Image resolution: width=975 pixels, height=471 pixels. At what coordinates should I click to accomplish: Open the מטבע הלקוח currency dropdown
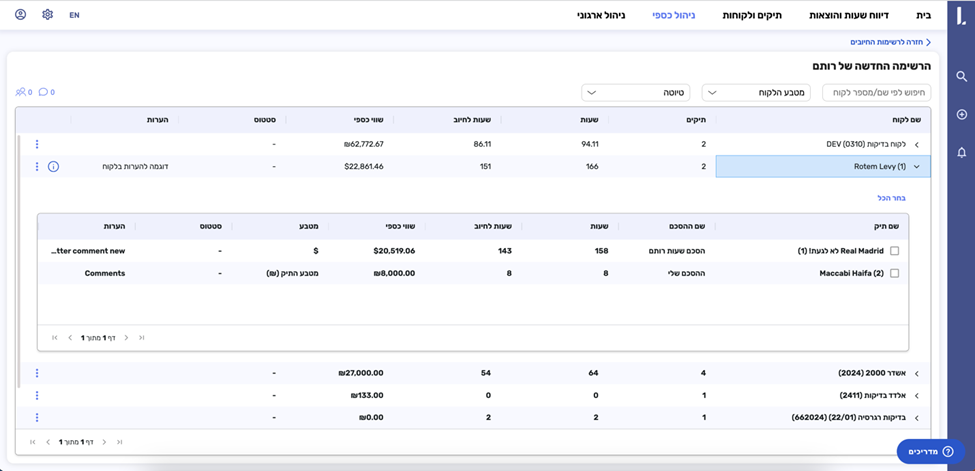[756, 92]
